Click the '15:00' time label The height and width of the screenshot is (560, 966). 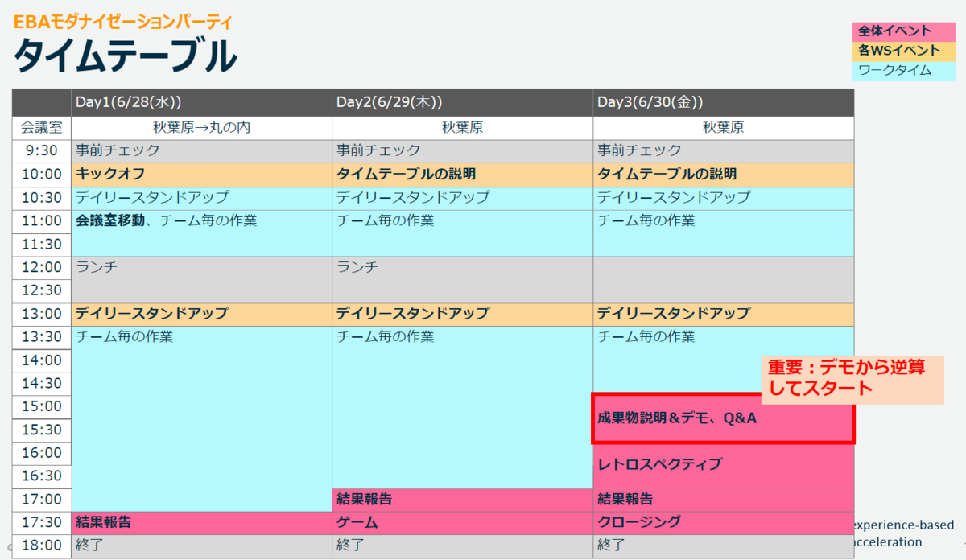[42, 407]
